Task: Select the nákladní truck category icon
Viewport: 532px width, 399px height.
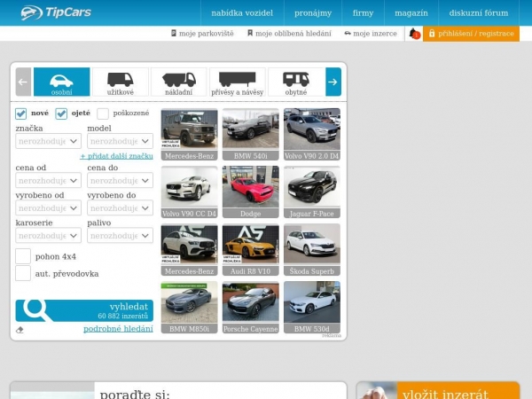Action: click(179, 82)
